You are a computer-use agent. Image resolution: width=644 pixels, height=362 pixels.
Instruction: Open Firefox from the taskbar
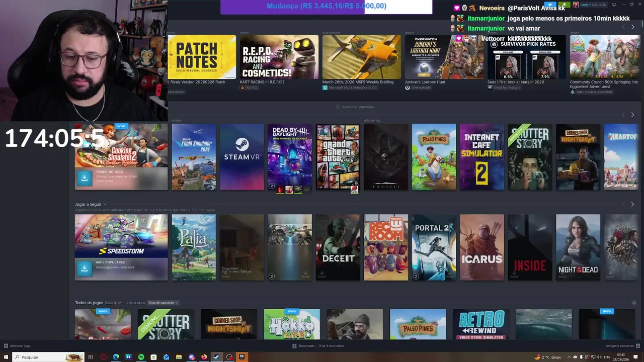(204, 357)
